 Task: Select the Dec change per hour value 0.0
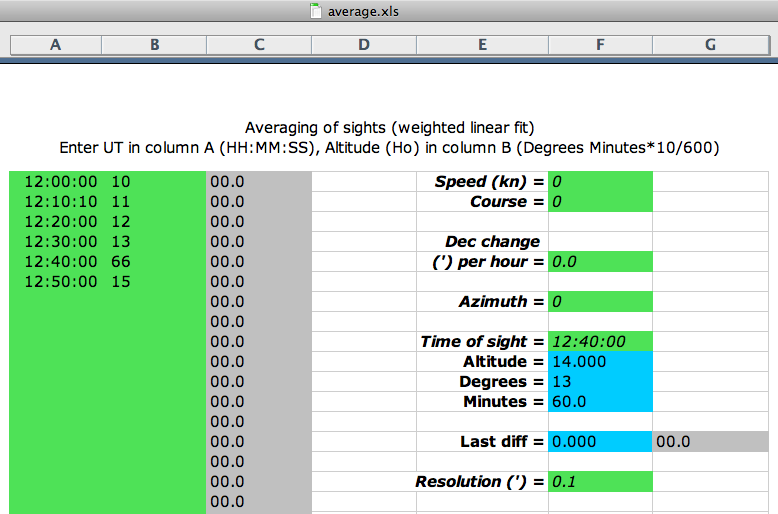tap(600, 262)
